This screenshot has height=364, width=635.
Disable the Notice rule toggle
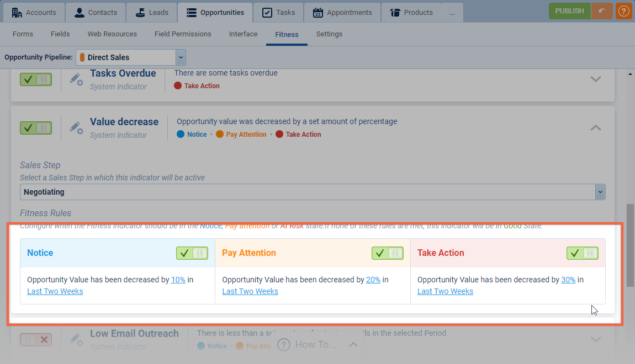coord(192,253)
